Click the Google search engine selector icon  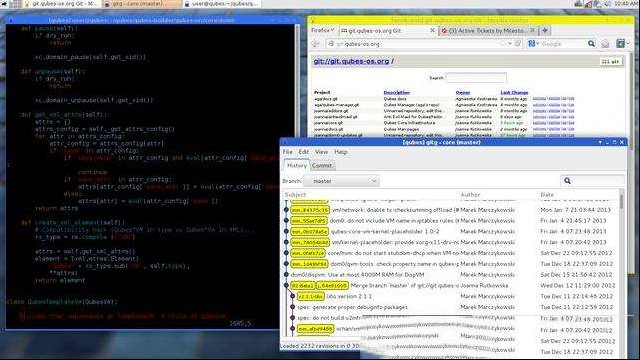point(533,44)
